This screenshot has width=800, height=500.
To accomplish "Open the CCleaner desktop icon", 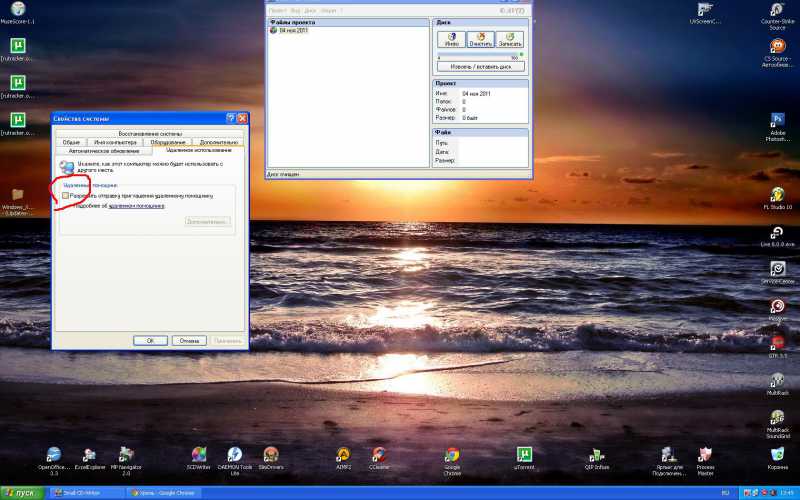I will tap(378, 455).
